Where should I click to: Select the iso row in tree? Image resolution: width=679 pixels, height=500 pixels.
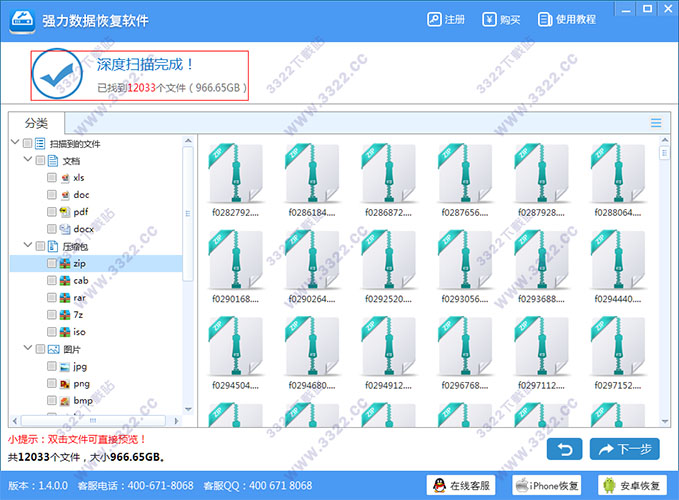pos(96,332)
